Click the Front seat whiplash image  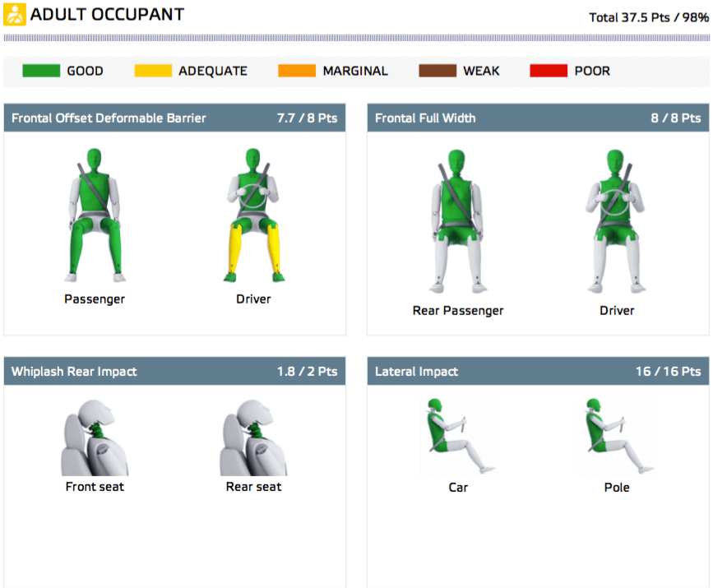(95, 437)
